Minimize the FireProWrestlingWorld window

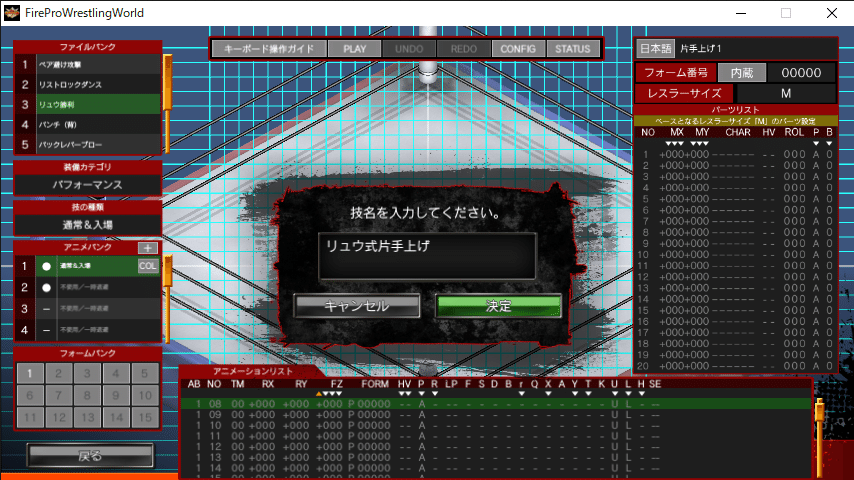click(741, 13)
